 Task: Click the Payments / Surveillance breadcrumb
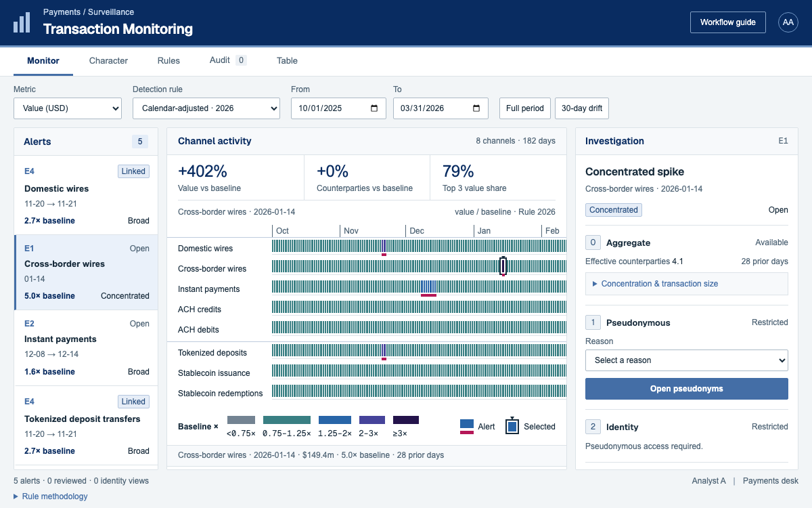89,12
